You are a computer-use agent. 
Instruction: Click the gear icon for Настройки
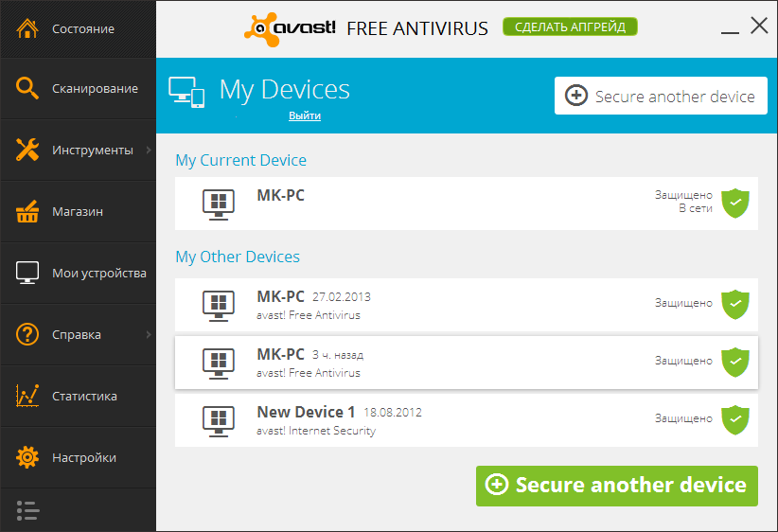click(27, 457)
